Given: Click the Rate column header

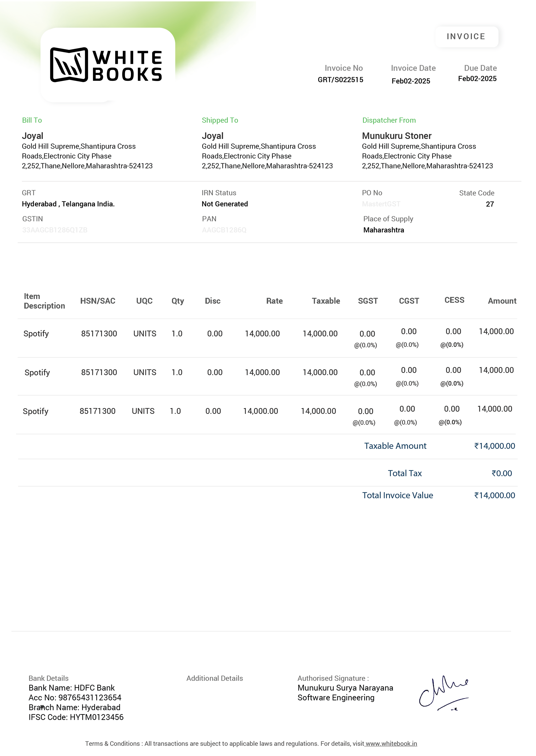Looking at the screenshot, I should 274,301.
